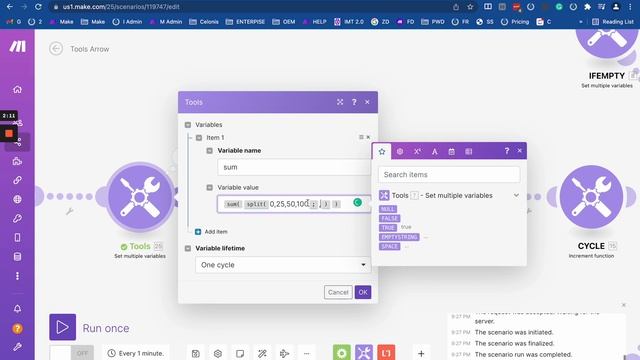
Task: Click Explain flow airplane icon
Action: coord(284,353)
